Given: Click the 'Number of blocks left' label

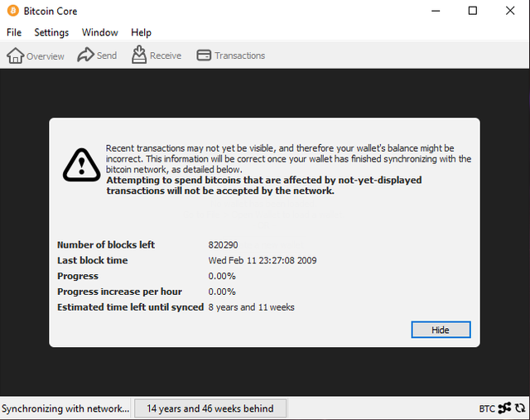Looking at the screenshot, I should [x=106, y=245].
